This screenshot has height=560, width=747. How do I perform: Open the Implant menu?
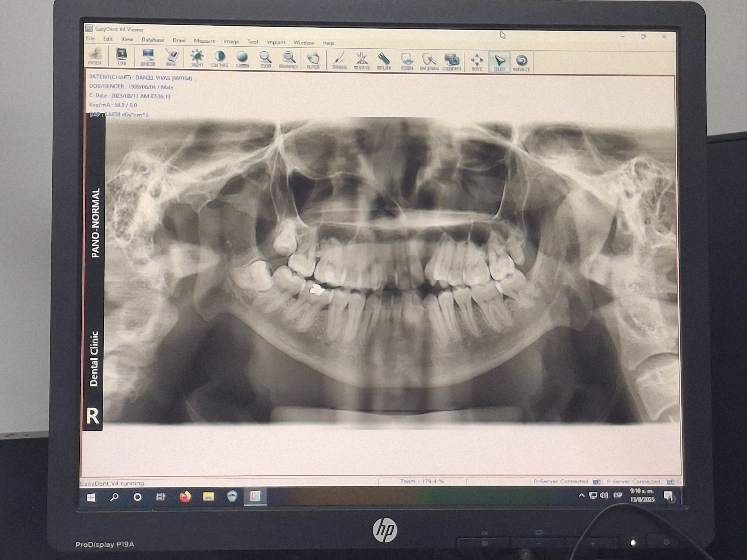pos(276,42)
